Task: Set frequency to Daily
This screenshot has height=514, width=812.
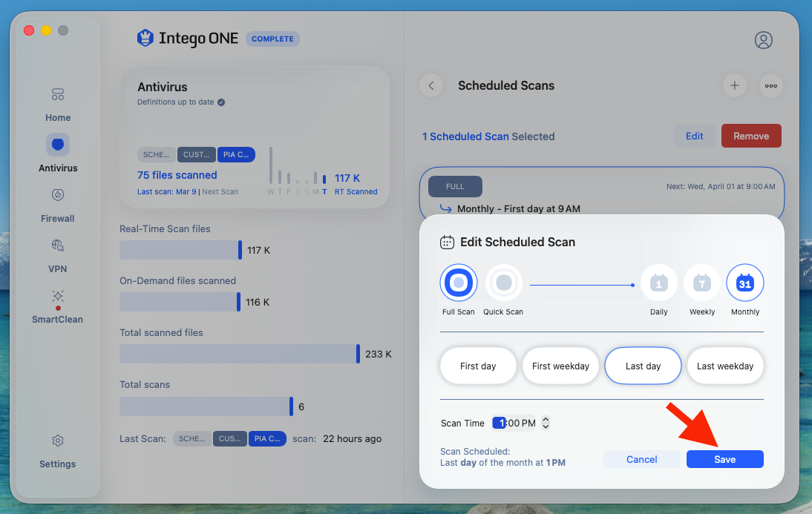Action: pos(658,283)
